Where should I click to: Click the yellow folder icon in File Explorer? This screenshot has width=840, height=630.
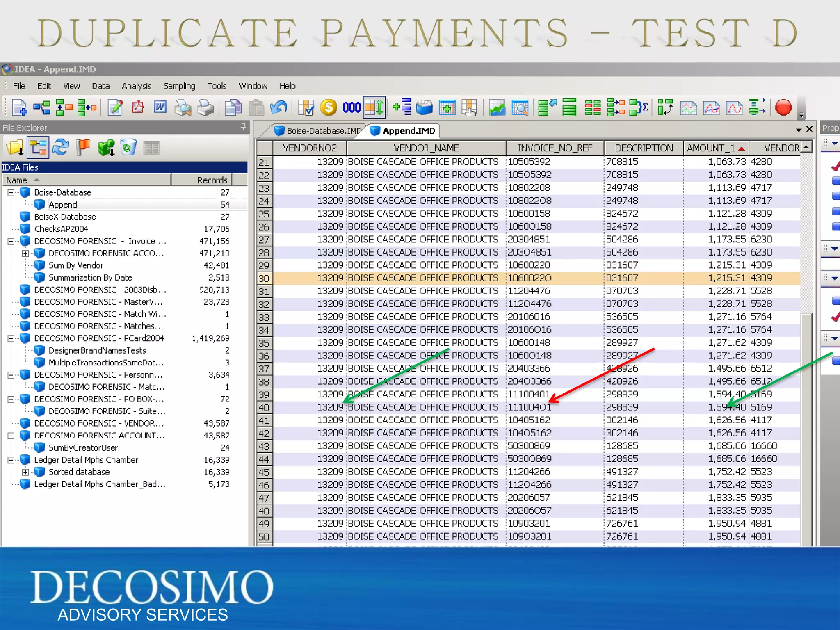[15, 148]
